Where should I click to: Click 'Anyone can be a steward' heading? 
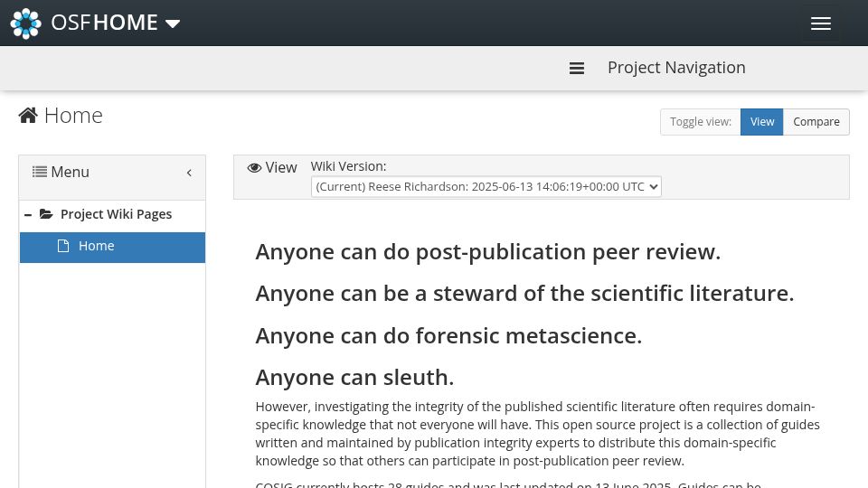524,293
